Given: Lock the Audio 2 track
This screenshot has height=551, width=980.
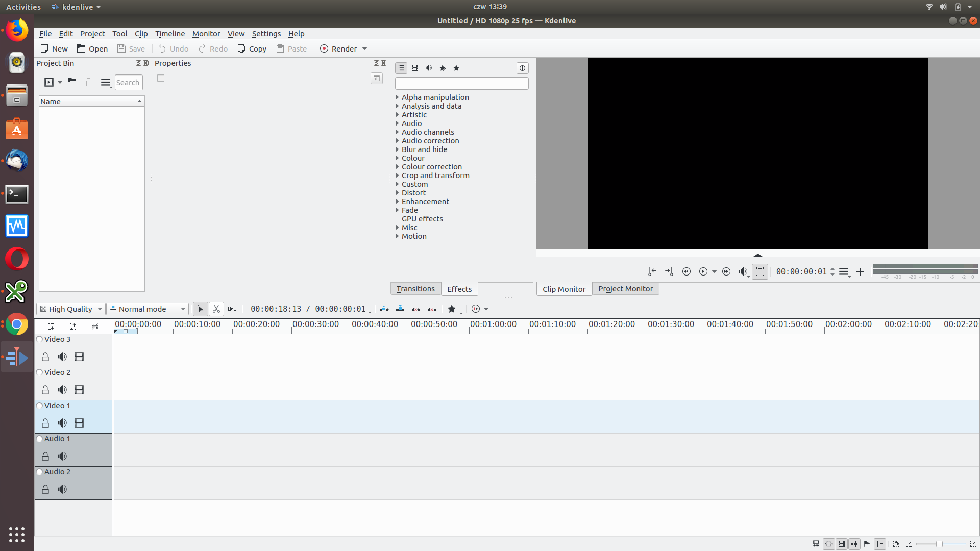Looking at the screenshot, I should click(x=45, y=489).
